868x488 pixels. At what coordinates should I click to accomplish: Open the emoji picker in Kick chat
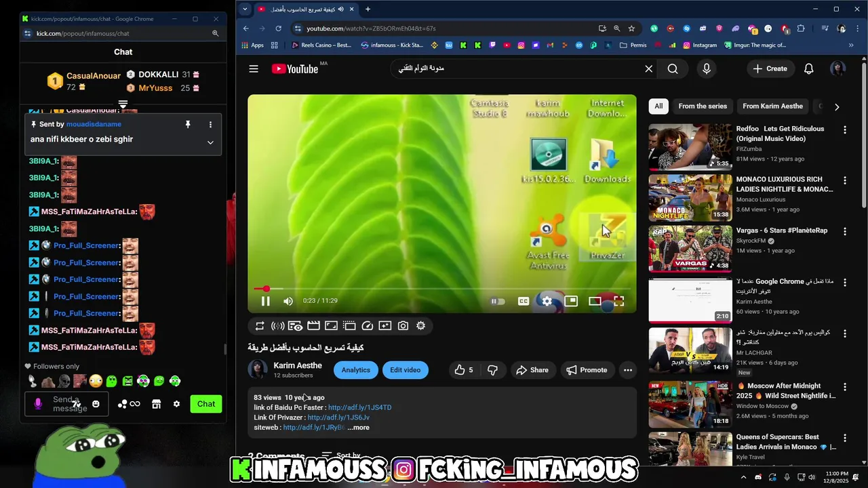pos(96,404)
